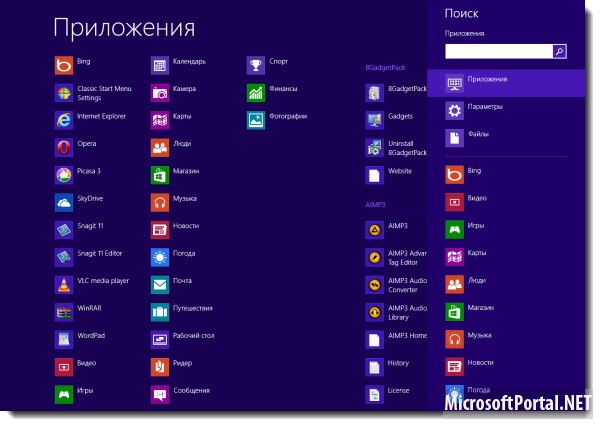Screen dimensions: 600x426
Task: Open the Календарь app
Action: point(178,65)
